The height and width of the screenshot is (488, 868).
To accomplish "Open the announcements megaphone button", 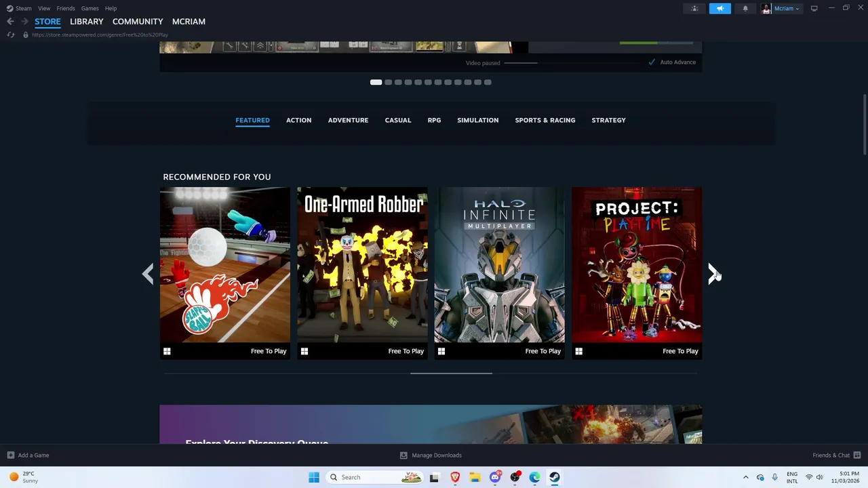I will click(720, 8).
